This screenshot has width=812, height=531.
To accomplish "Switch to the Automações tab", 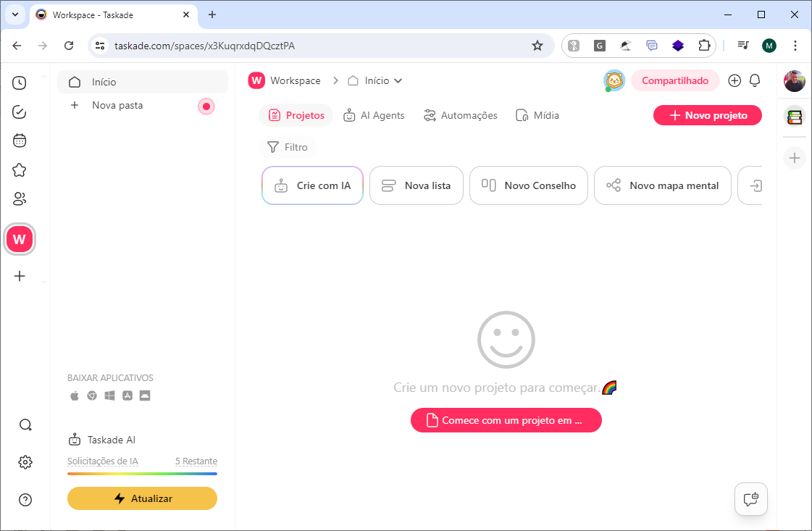I will pyautogui.click(x=461, y=115).
